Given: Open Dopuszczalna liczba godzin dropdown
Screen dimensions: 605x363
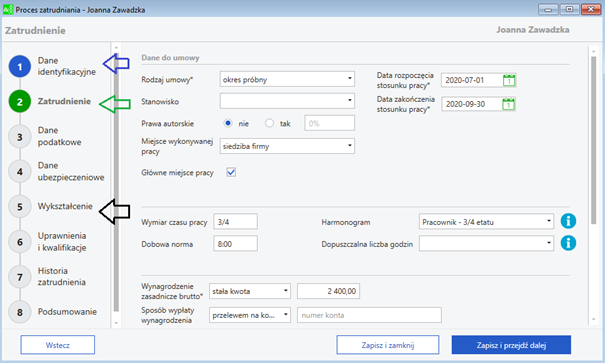Looking at the screenshot, I should pyautogui.click(x=486, y=243).
